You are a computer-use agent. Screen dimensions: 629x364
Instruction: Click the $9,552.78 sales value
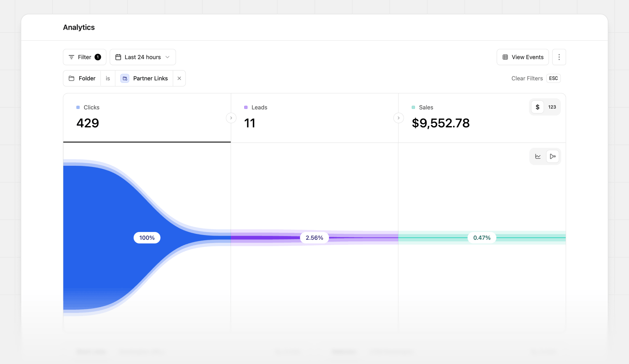pyautogui.click(x=441, y=123)
